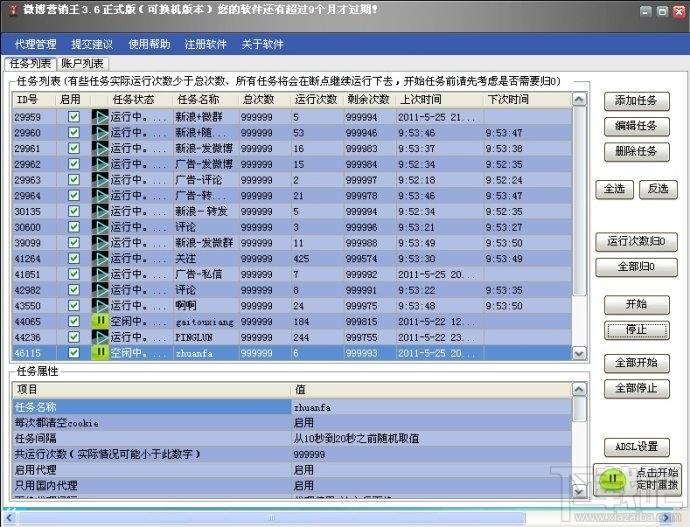
Task: Click bottom horizontal scrollbar left arrow
Action: pos(10,518)
